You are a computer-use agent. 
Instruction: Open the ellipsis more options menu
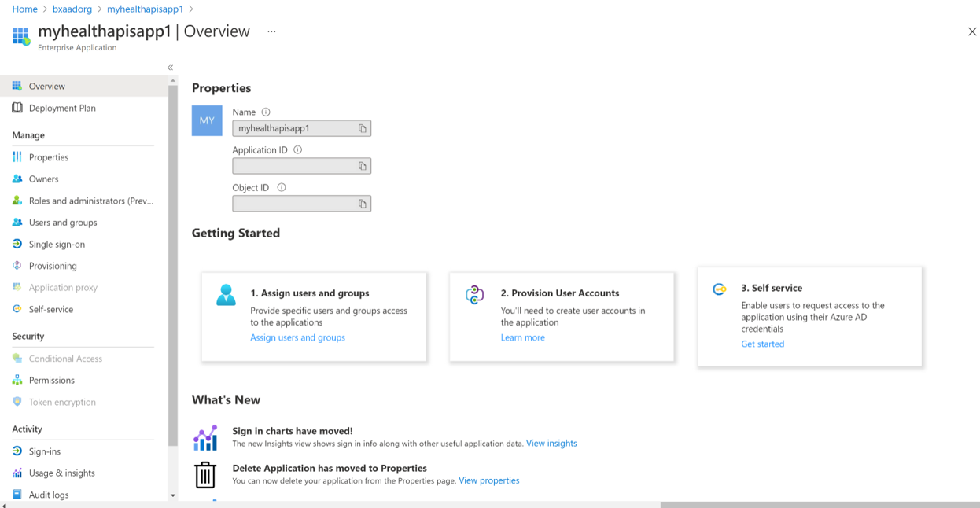(271, 32)
